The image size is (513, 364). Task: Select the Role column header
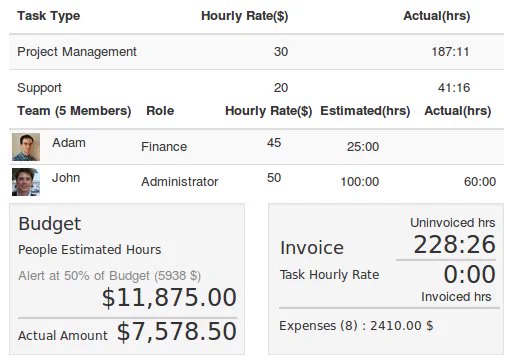coord(160,111)
